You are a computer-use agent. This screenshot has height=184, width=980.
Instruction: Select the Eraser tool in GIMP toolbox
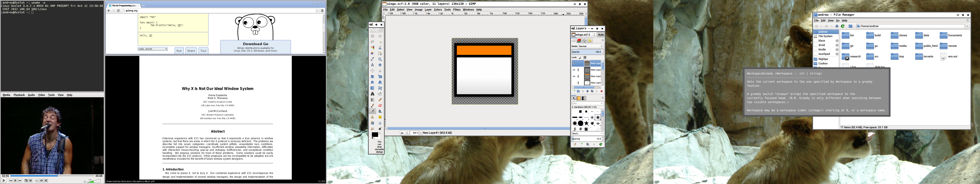[x=380, y=105]
